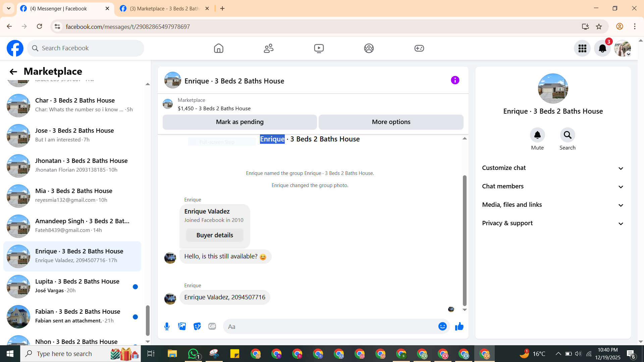Open the Facebook notifications bell

[602, 49]
